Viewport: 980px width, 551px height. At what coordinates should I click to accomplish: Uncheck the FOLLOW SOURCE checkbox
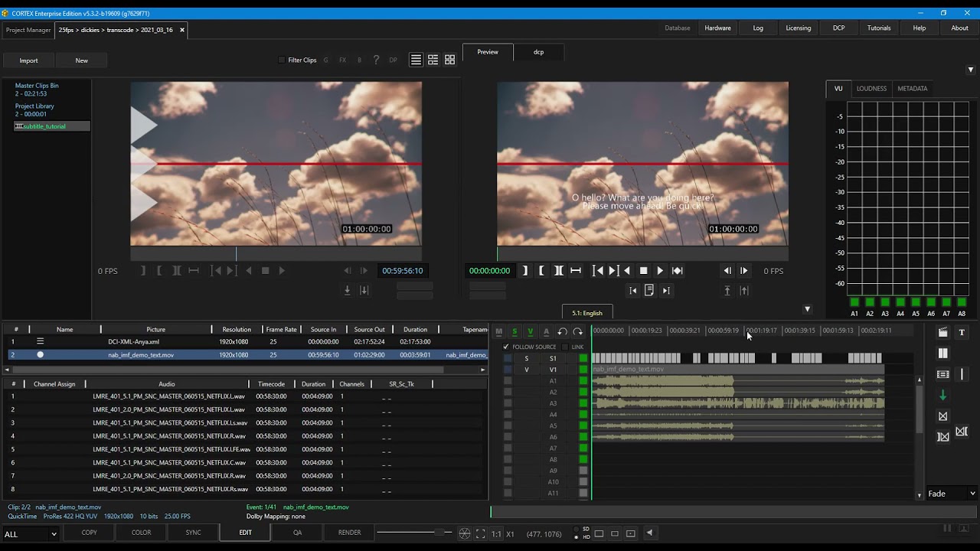pos(506,347)
